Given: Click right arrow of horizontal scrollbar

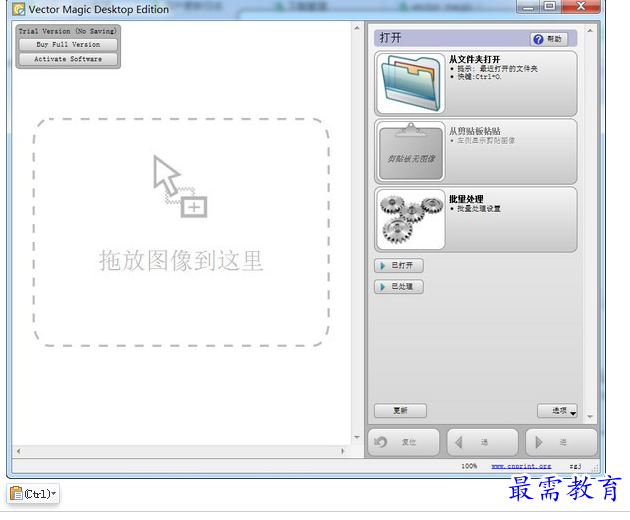Looking at the screenshot, I should [342, 451].
